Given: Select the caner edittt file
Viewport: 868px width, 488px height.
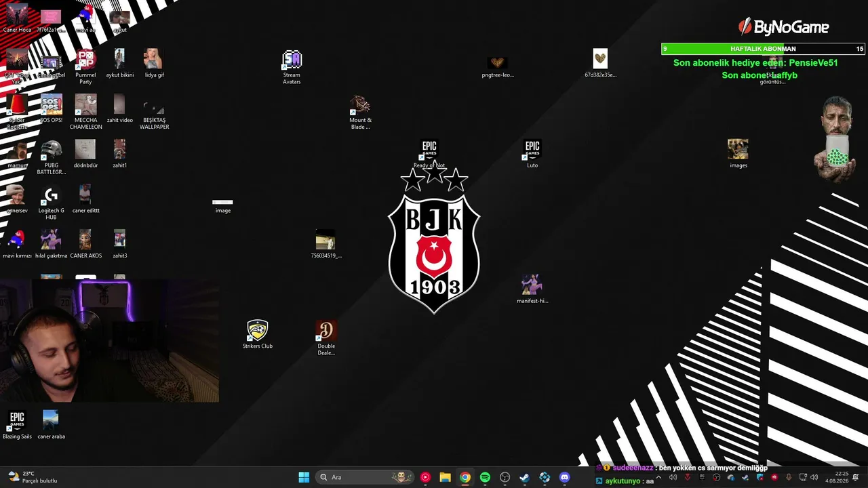Looking at the screenshot, I should [85, 200].
